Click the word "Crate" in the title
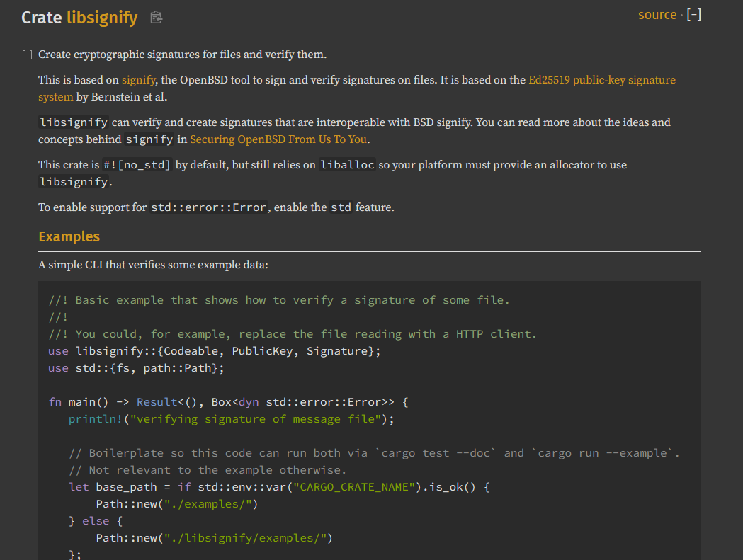This screenshot has width=743, height=560. (42, 18)
